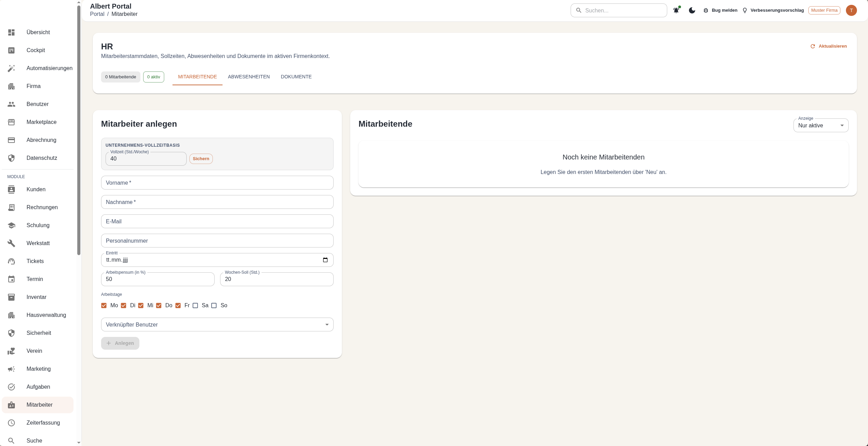Image resolution: width=868 pixels, height=446 pixels.
Task: Check the So workday checkbox
Action: tap(214, 306)
